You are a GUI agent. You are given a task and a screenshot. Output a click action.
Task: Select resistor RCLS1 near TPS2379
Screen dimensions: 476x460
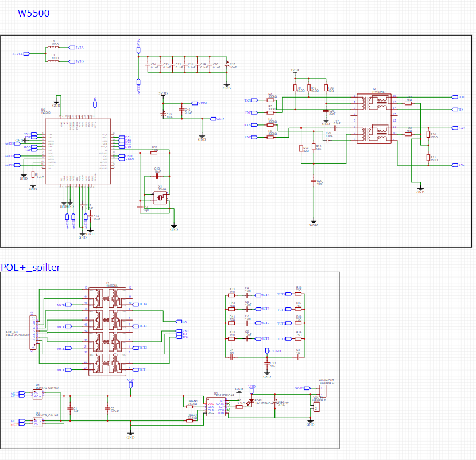pyautogui.click(x=189, y=420)
